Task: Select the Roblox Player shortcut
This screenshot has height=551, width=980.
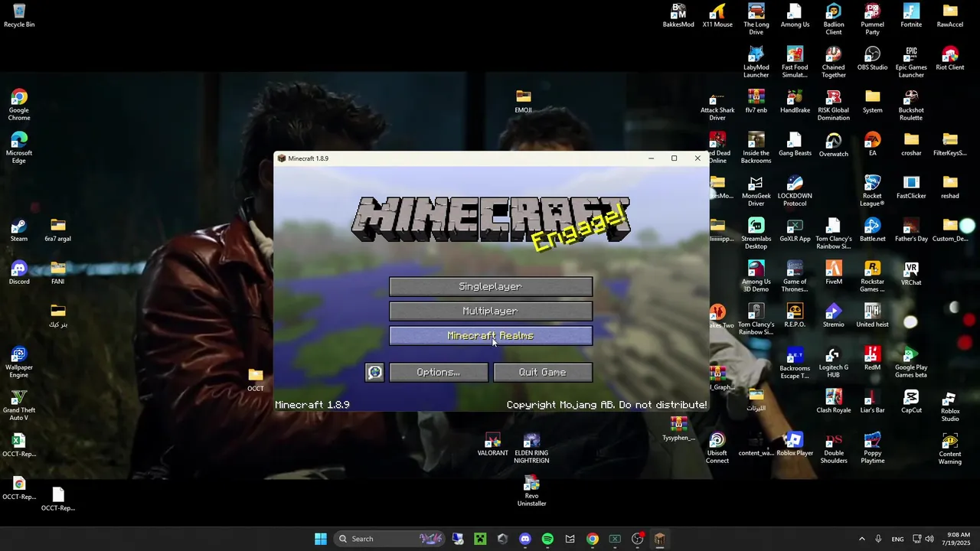Action: 795,445
